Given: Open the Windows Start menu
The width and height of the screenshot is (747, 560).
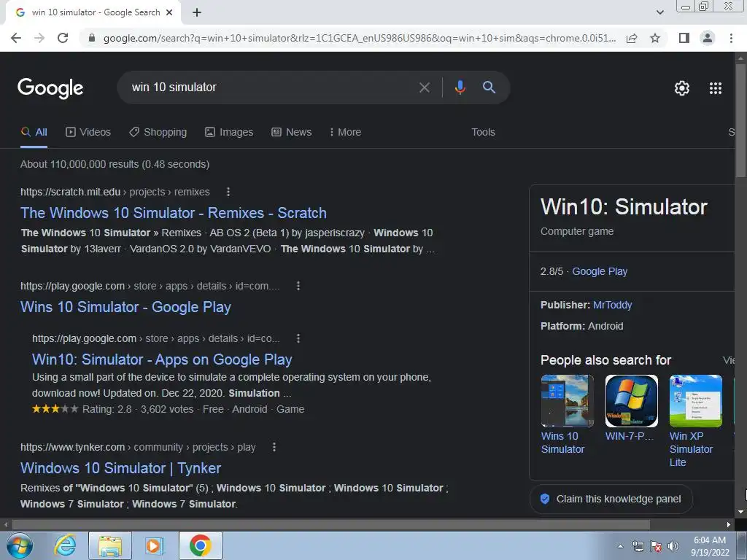Looking at the screenshot, I should coord(19,545).
